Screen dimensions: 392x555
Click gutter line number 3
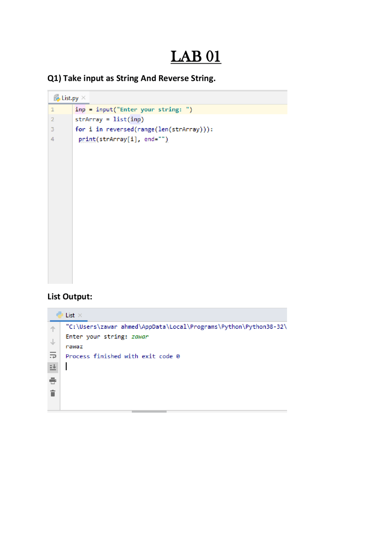[53, 129]
